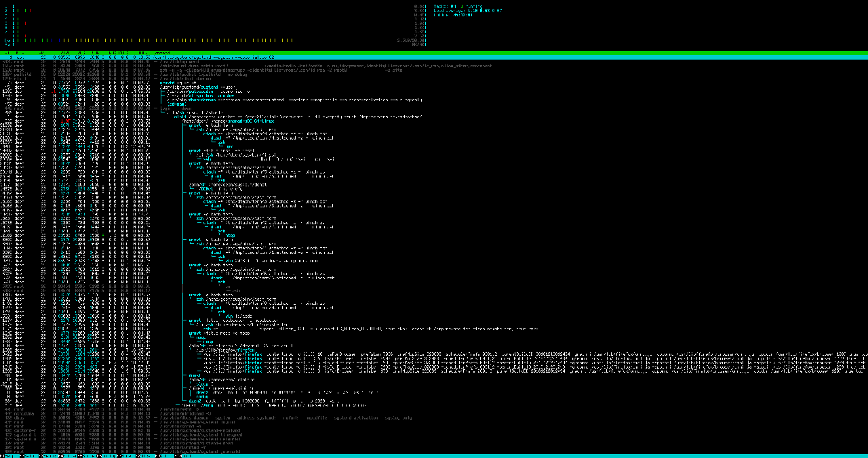Click the Mem usage meter bar
This screenshot has height=458, width=868.
pyautogui.click(x=203, y=40)
